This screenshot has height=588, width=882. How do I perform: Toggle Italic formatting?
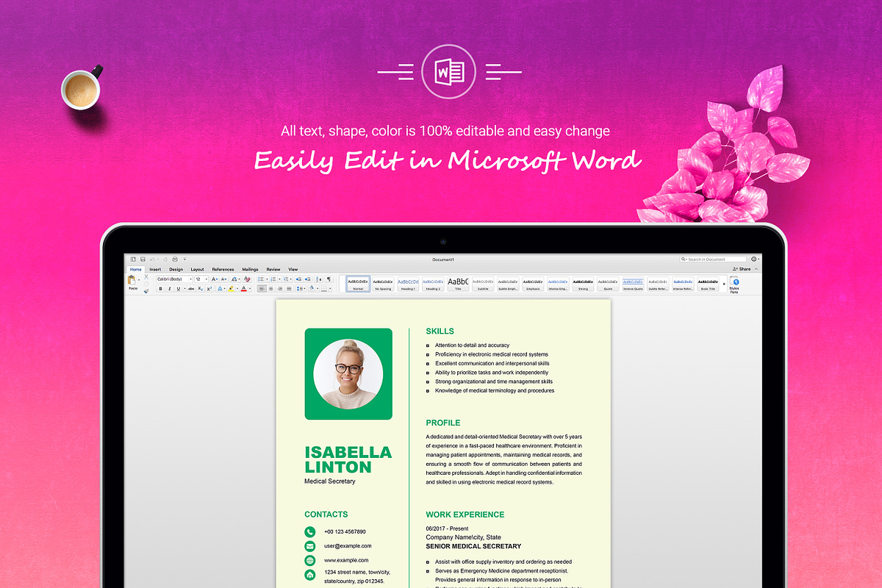(170, 289)
